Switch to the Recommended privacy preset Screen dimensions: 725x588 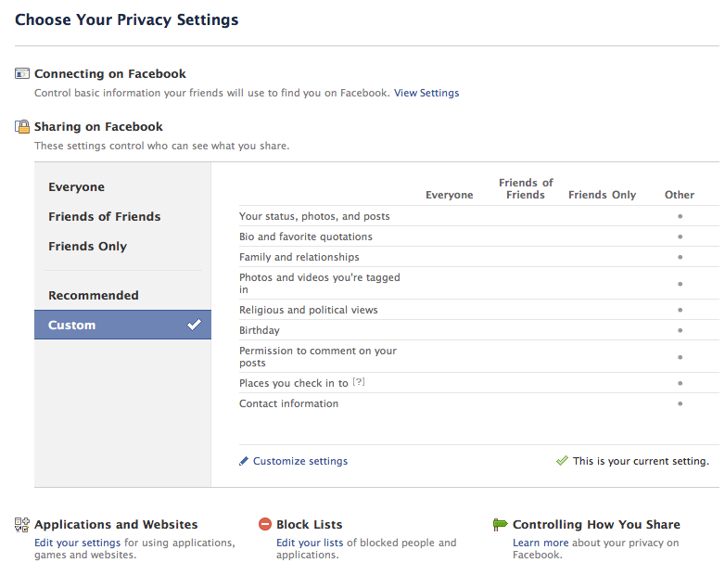click(x=93, y=296)
